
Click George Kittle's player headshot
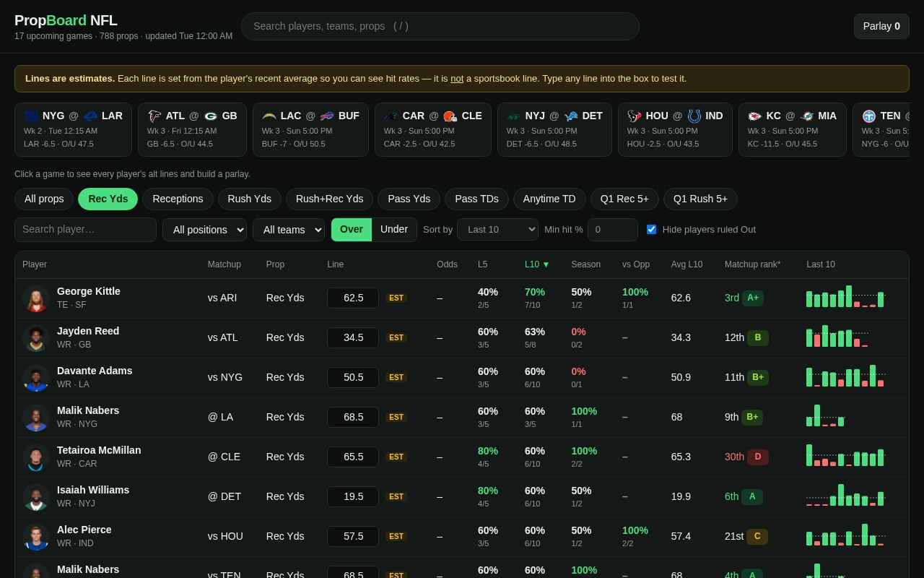click(36, 298)
